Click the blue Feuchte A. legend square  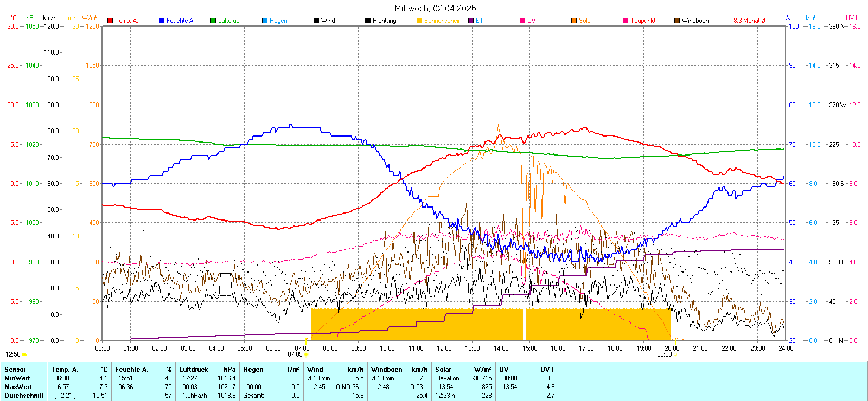coord(162,21)
